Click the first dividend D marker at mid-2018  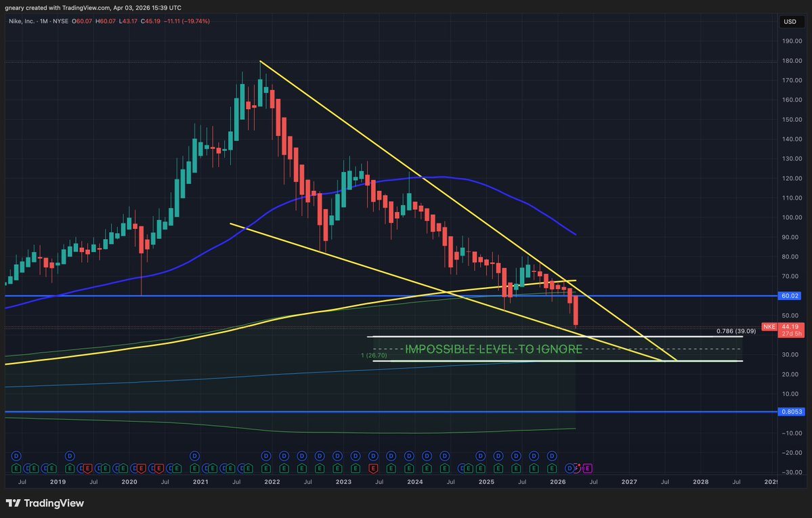tap(16, 456)
